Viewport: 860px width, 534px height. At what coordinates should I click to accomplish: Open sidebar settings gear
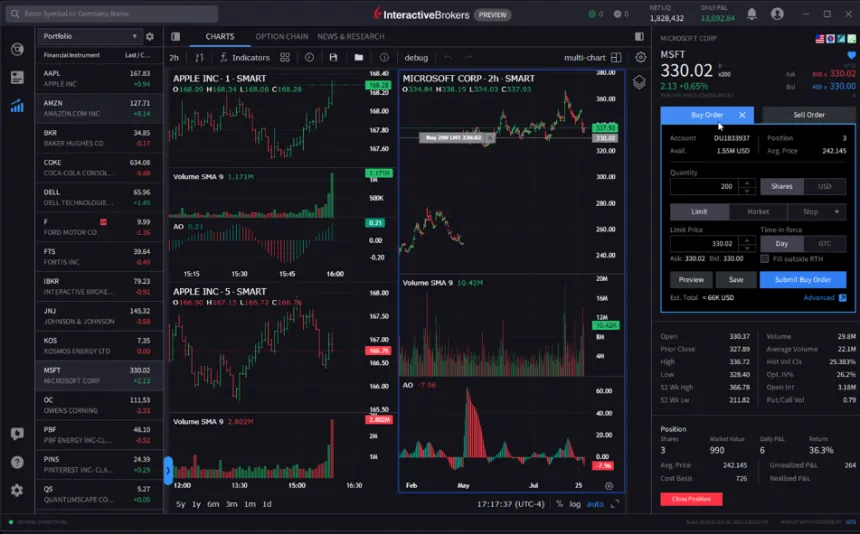click(17, 490)
